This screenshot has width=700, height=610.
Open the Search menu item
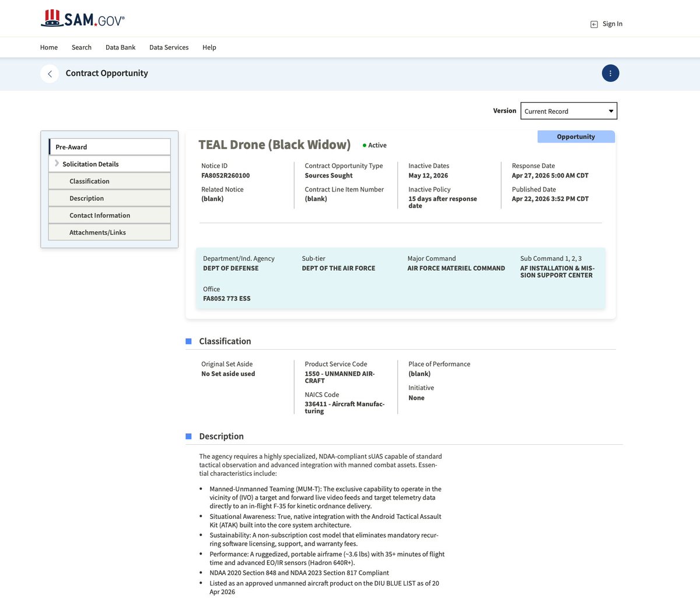(82, 47)
